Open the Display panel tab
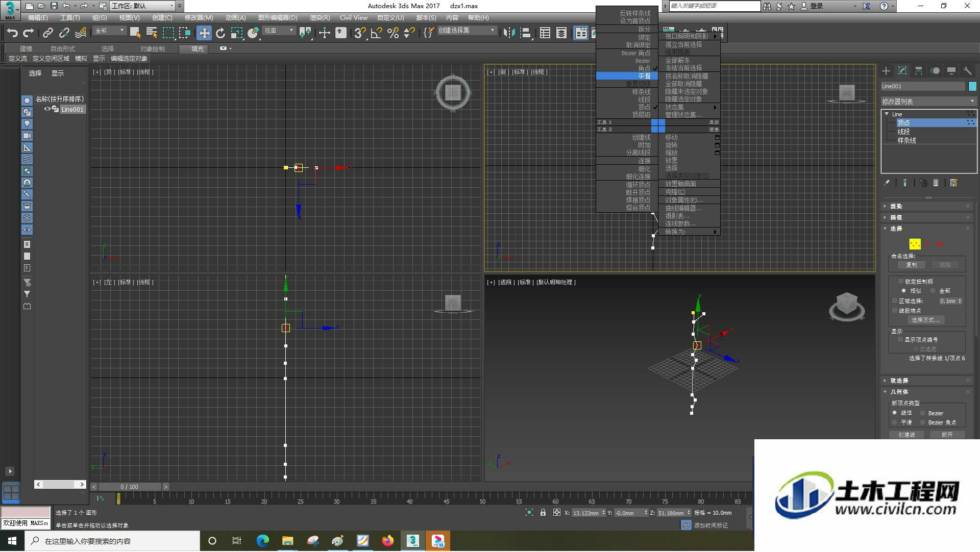The width and height of the screenshot is (980, 552). [951, 71]
